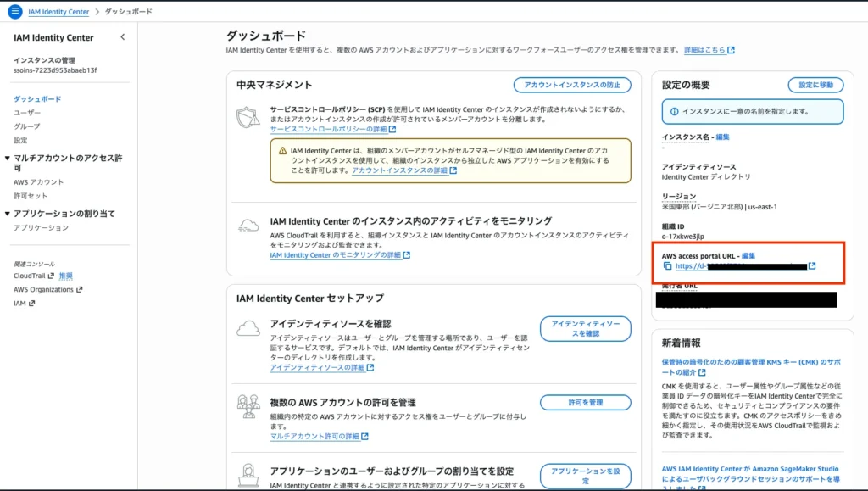Image resolution: width=868 pixels, height=491 pixels.
Task: Open サービスコントロールポリシーの詳細 link
Action: 328,129
